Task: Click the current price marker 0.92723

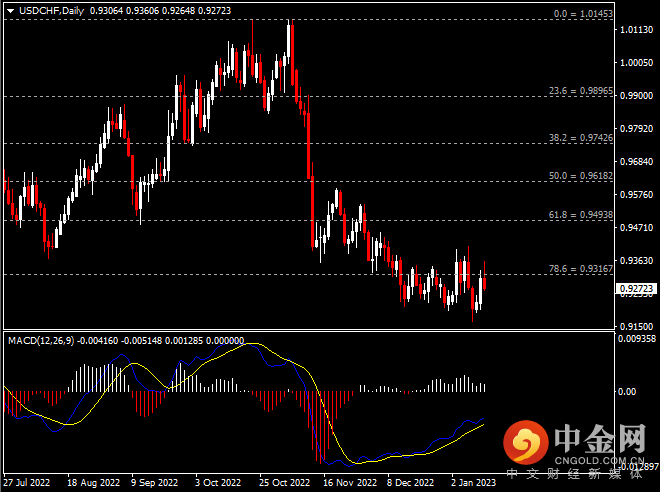Action: (x=636, y=287)
